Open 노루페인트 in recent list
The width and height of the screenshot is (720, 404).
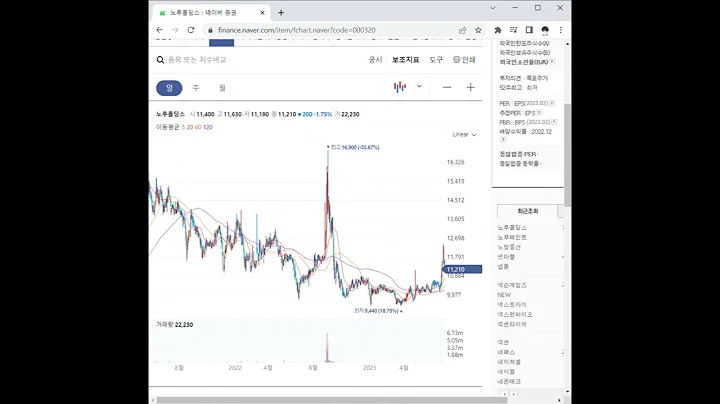coord(512,237)
